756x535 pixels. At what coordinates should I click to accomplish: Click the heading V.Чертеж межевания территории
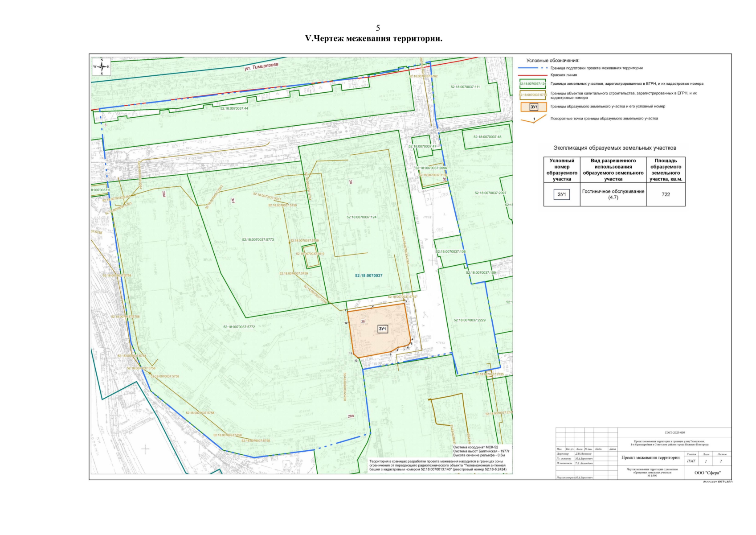[373, 39]
